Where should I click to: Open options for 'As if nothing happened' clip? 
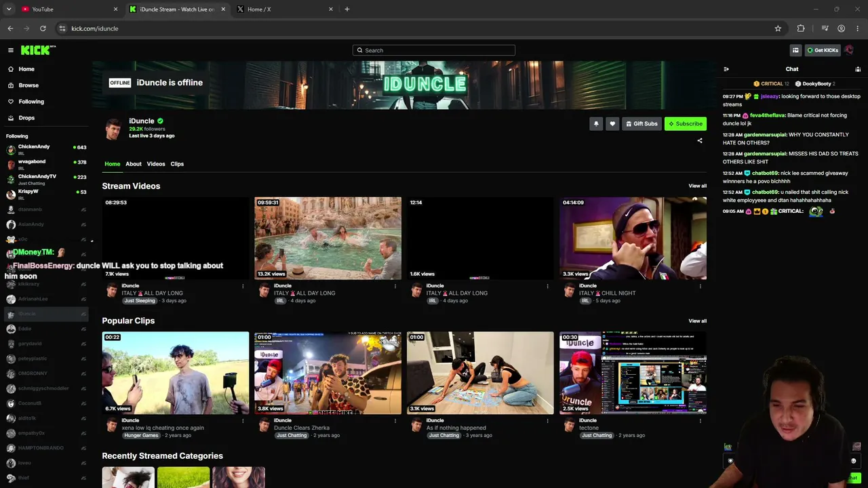(548, 421)
